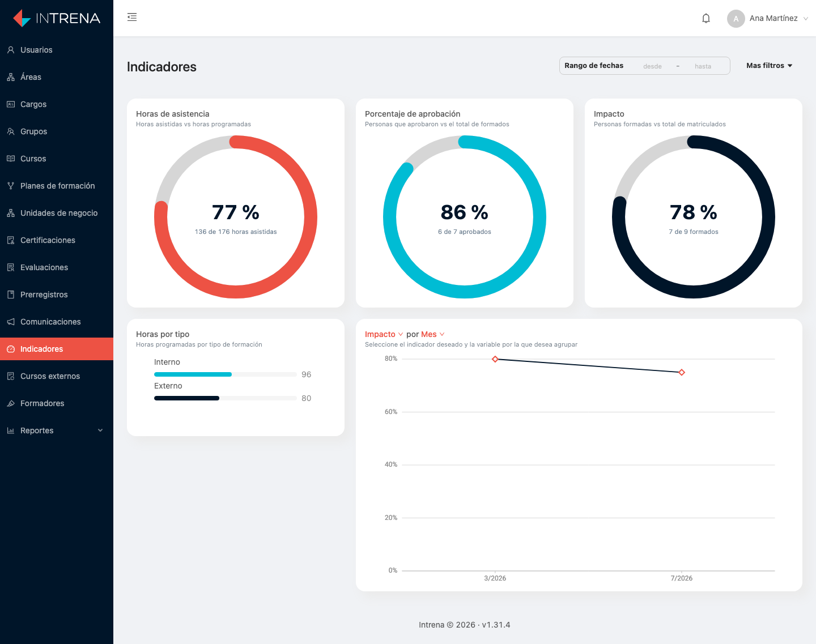This screenshot has width=816, height=644.
Task: Click the Externo hours progress bar
Action: [226, 398]
